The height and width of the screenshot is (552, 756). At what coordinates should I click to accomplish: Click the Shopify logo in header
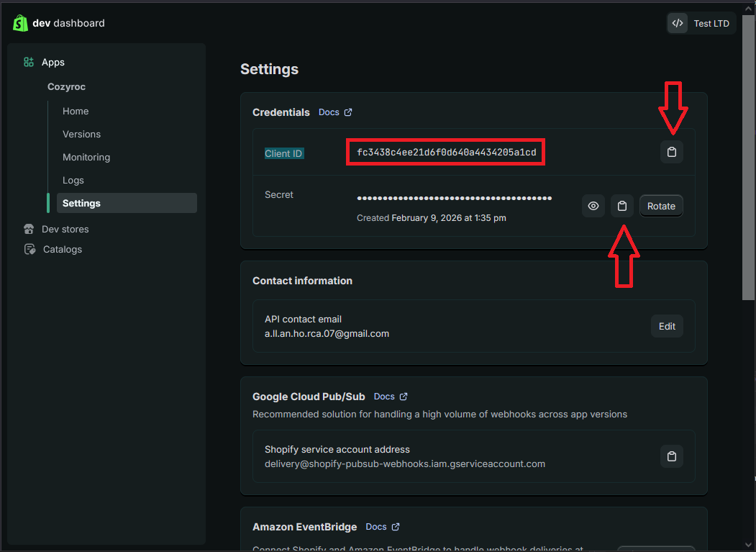click(20, 23)
